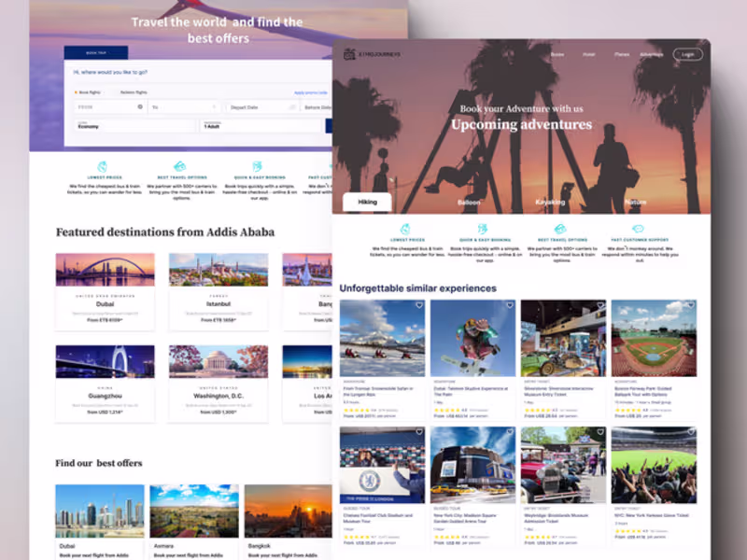Image resolution: width=747 pixels, height=560 pixels.
Task: Click the Depart Date field
Action: tap(262, 107)
